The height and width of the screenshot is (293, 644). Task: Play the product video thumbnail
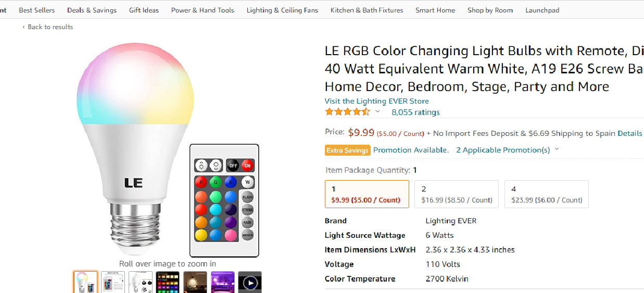tap(250, 282)
